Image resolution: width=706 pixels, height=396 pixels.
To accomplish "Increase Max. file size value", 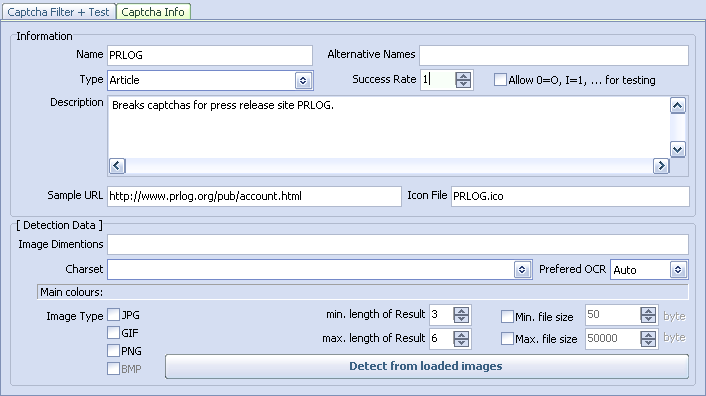I will click(648, 334).
